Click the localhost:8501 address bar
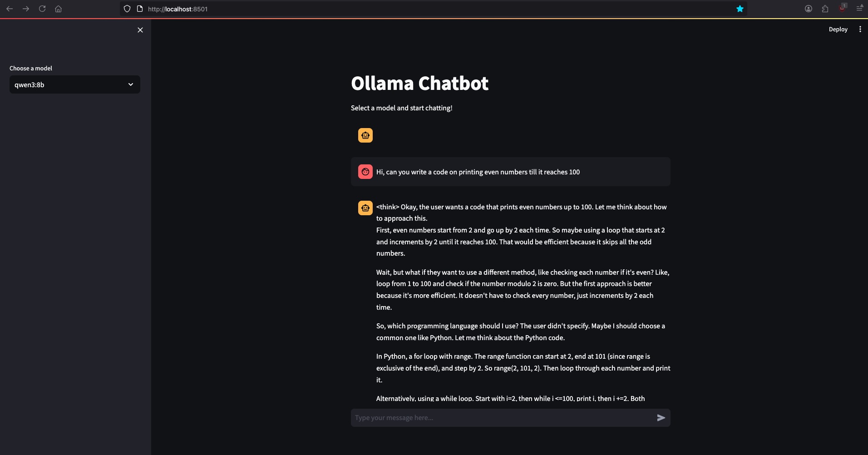This screenshot has height=455, width=868. pos(409,9)
